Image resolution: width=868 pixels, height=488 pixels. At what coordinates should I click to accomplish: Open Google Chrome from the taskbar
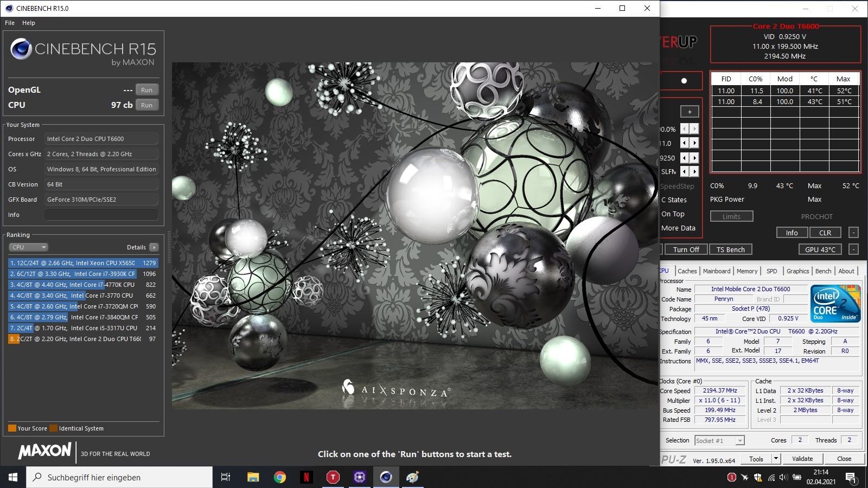[279, 477]
